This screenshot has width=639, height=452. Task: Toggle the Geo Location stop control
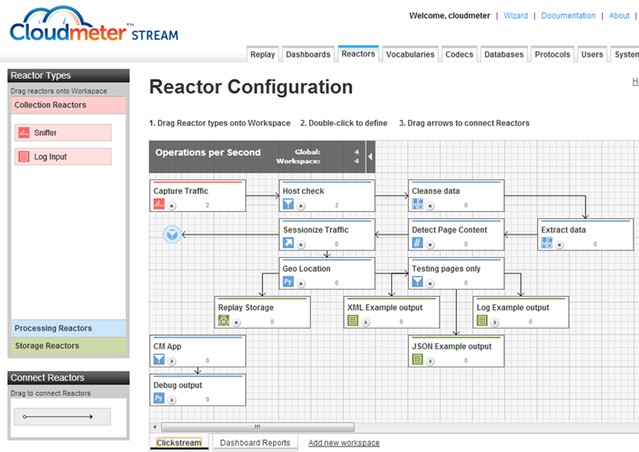[x=301, y=284]
